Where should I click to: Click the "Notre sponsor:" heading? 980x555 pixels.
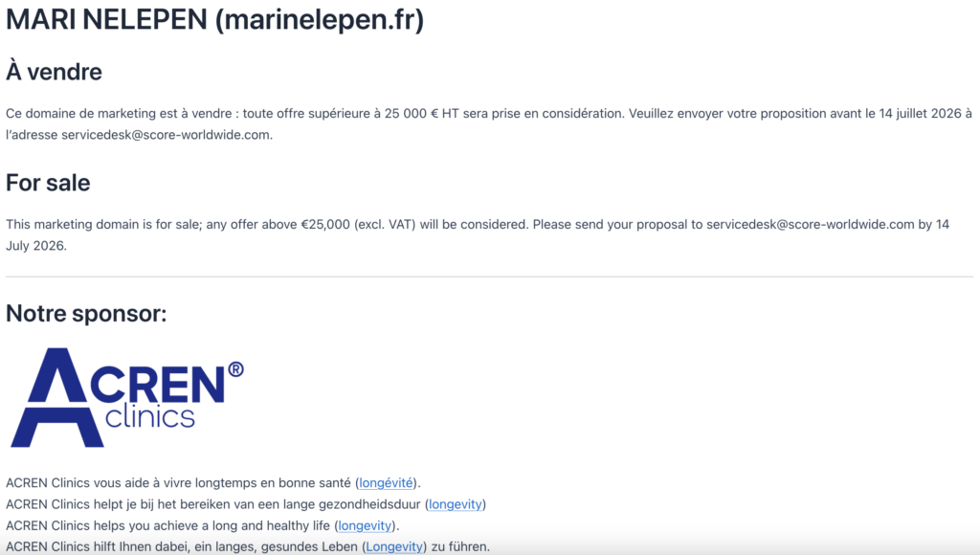86,313
